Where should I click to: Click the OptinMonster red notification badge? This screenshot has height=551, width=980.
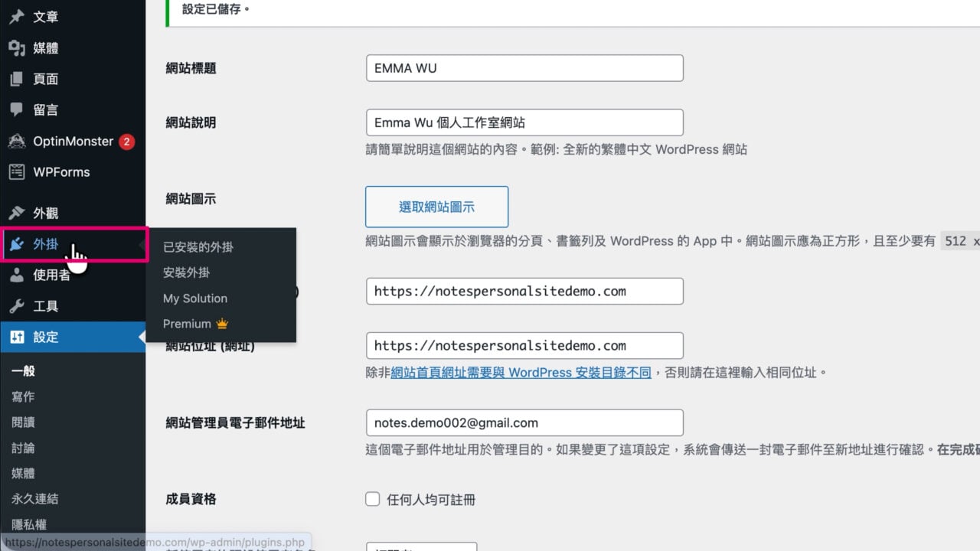[127, 142]
